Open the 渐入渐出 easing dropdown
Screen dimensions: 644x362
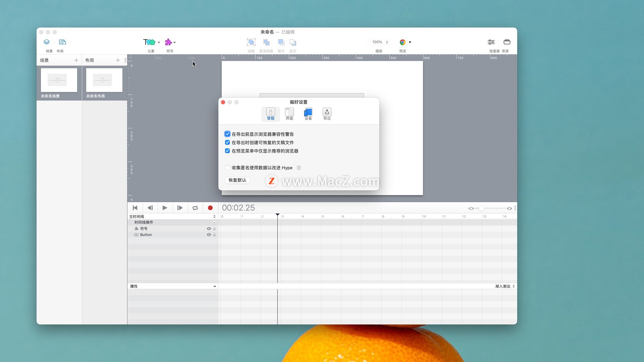[505, 286]
